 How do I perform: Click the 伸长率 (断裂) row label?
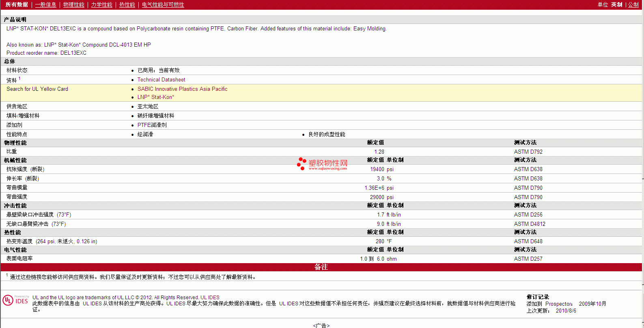click(x=23, y=179)
